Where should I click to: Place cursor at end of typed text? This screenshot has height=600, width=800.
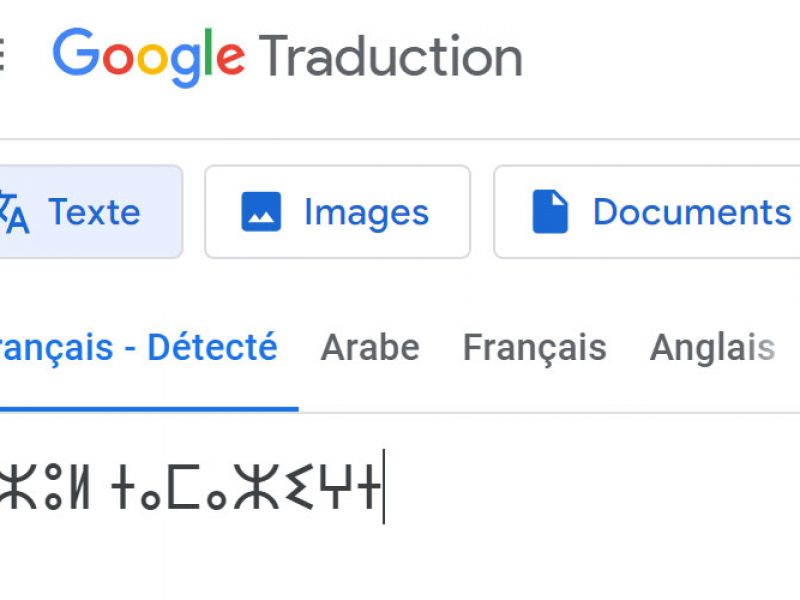click(x=382, y=487)
